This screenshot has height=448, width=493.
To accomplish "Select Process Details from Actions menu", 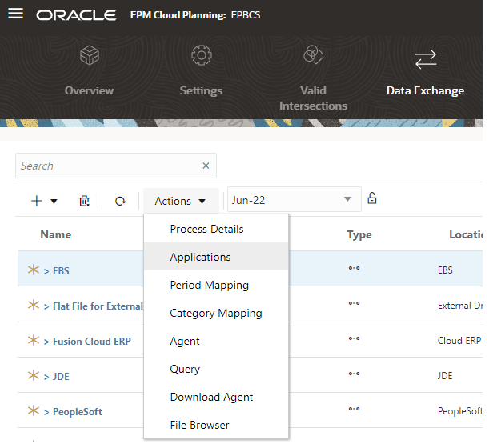I will 216,229.
